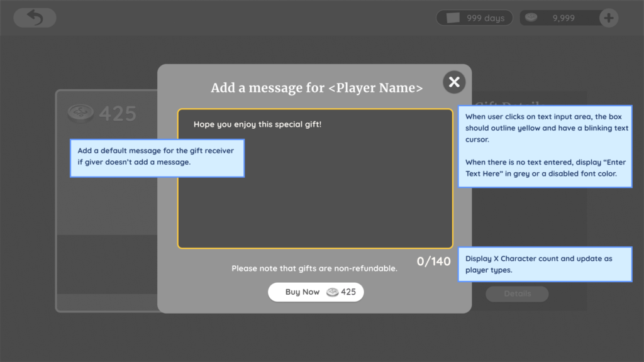Image resolution: width=644 pixels, height=362 pixels.
Task: Click the back arrow button
Action: pos(35,18)
